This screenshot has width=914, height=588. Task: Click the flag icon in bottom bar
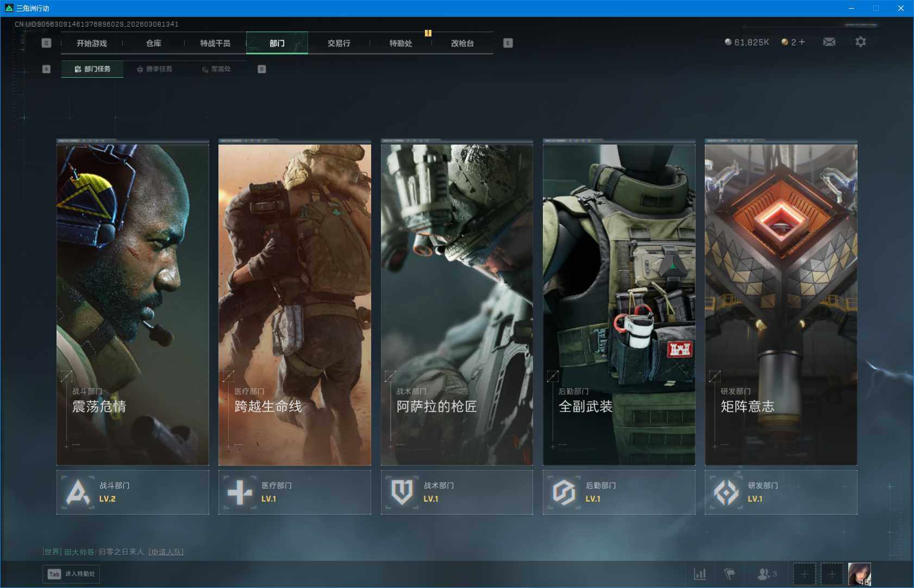click(x=729, y=573)
